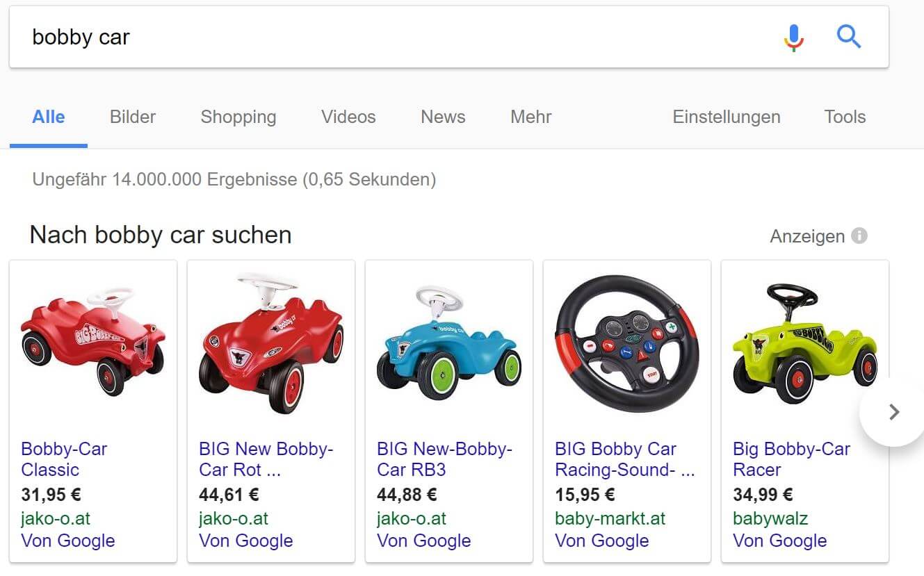
Task: Go to the News tab
Action: (443, 117)
